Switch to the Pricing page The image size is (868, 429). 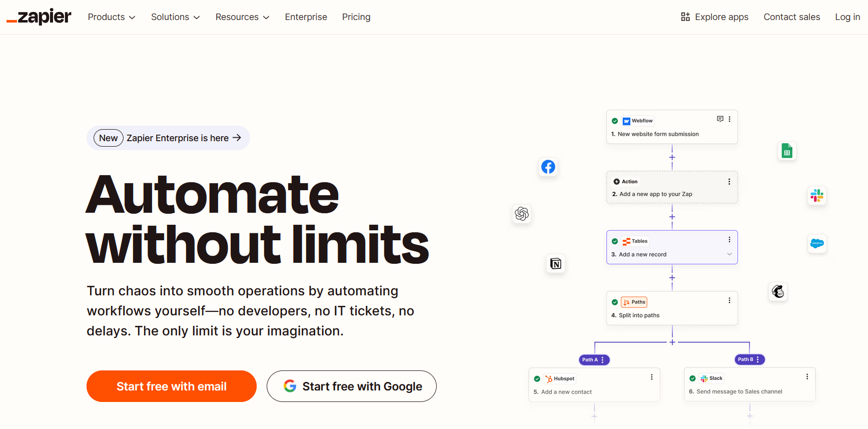click(x=356, y=17)
